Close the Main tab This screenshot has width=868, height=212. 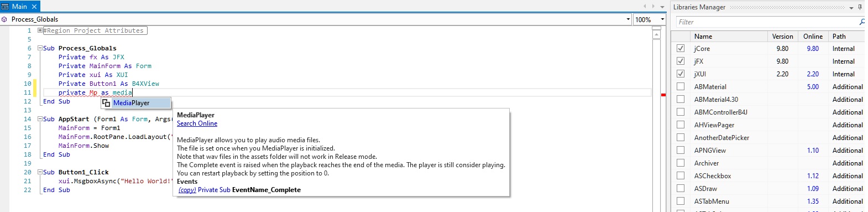34,7
